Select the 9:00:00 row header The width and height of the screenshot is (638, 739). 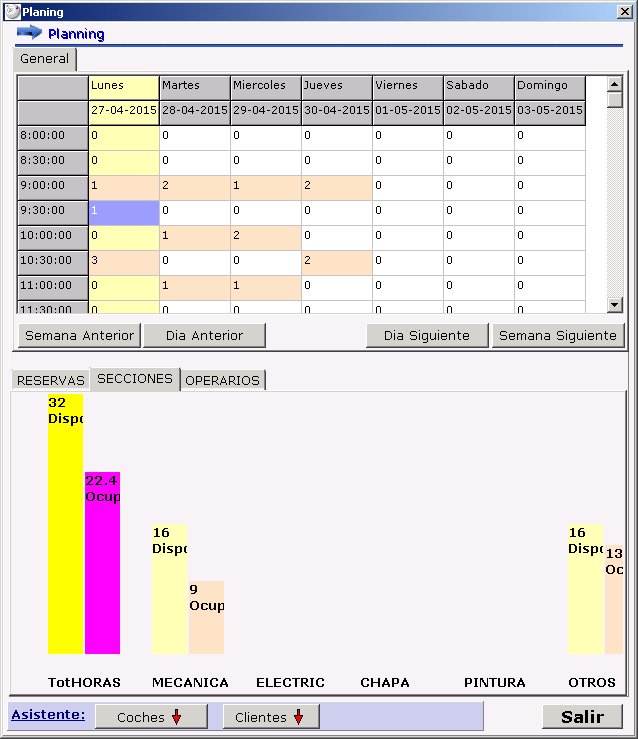53,188
